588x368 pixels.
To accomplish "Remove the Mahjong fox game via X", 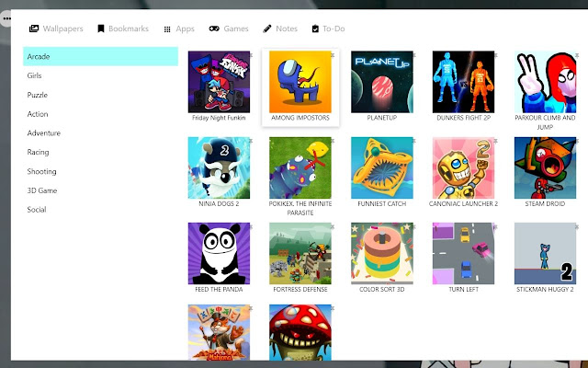I will [251, 308].
